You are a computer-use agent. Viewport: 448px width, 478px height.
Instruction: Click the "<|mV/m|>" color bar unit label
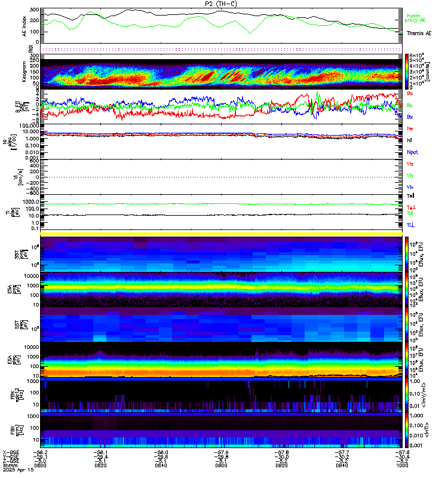(x=424, y=395)
